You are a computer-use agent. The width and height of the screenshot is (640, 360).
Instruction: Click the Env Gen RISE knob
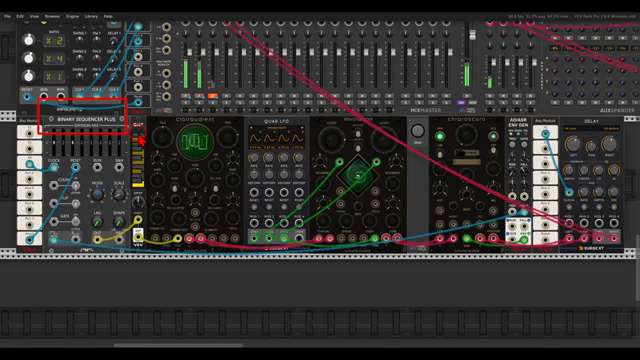click(x=512, y=171)
